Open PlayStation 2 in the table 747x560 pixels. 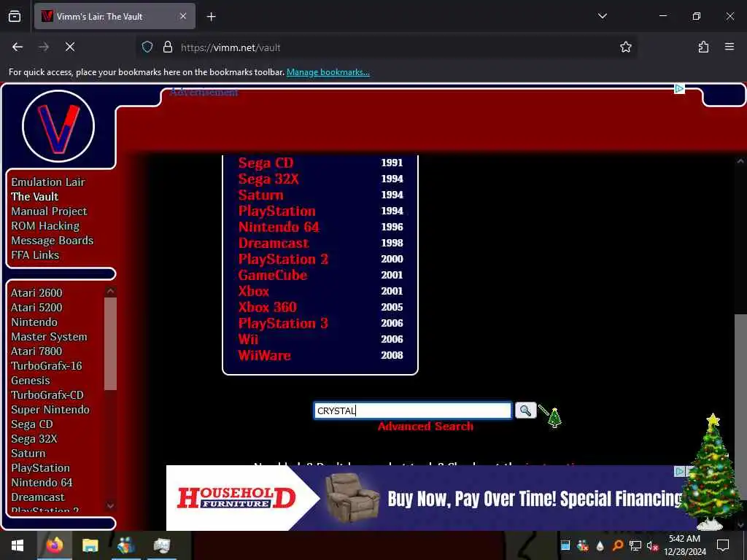coord(283,259)
